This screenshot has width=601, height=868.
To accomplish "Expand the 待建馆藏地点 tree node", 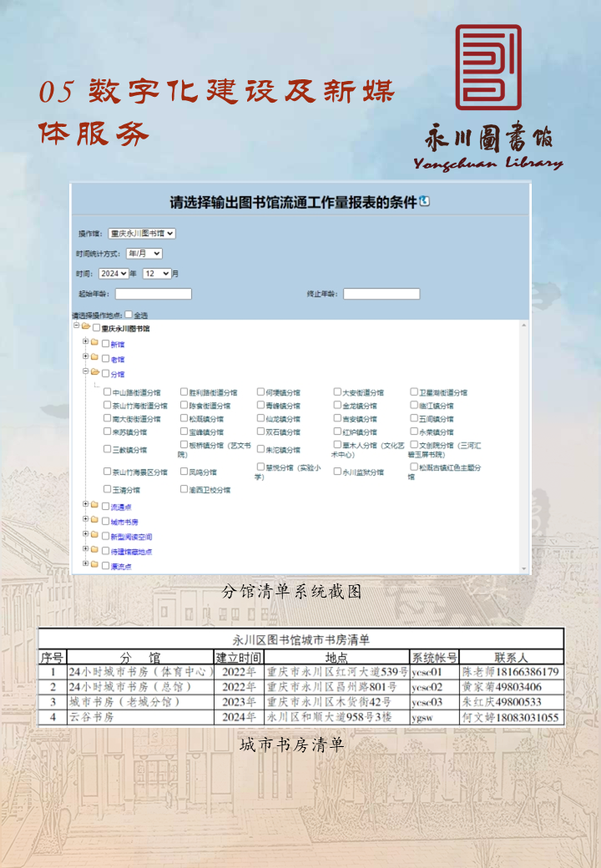I will point(85,549).
